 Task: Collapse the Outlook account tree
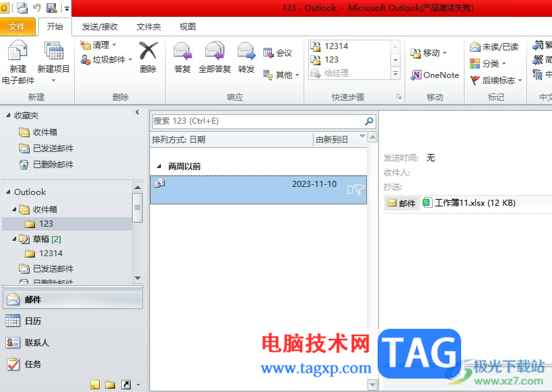click(x=8, y=192)
